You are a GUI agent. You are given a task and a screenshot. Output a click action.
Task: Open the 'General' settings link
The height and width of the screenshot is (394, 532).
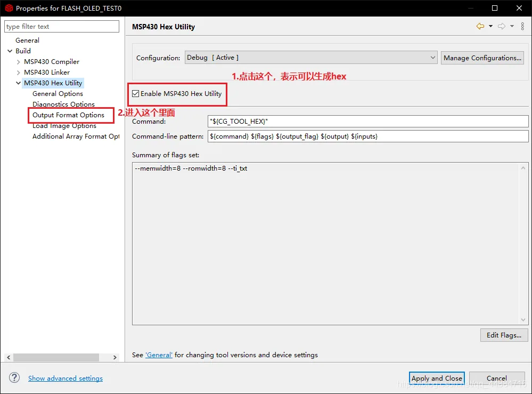[x=159, y=355]
